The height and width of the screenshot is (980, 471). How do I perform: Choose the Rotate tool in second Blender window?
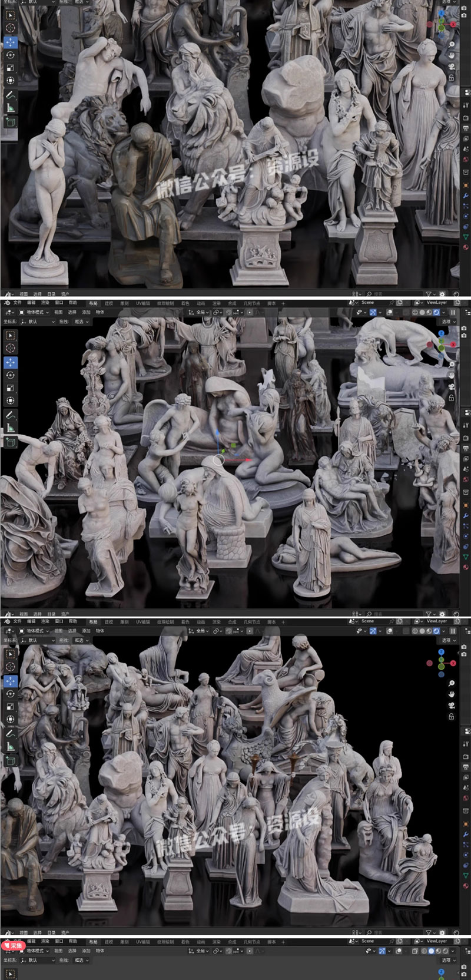click(10, 375)
